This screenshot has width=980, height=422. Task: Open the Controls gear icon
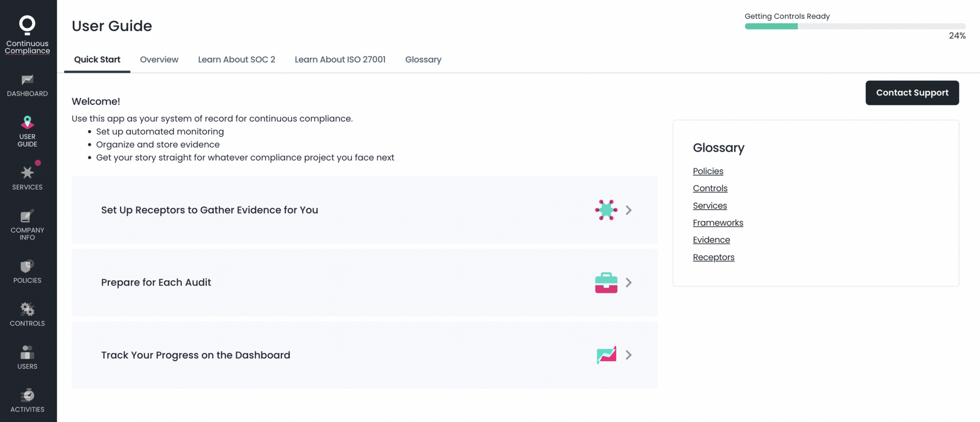pyautogui.click(x=27, y=309)
